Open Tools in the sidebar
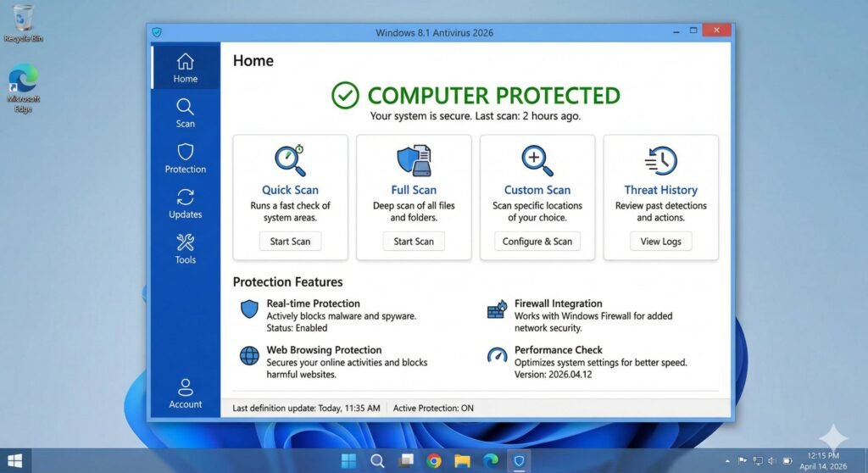Image resolution: width=868 pixels, height=473 pixels. point(186,248)
